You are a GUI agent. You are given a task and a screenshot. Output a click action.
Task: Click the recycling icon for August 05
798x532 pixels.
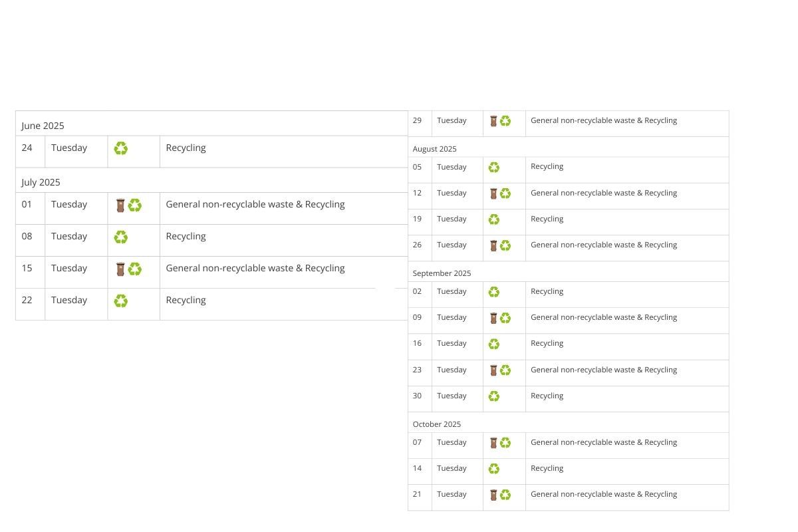point(493,168)
